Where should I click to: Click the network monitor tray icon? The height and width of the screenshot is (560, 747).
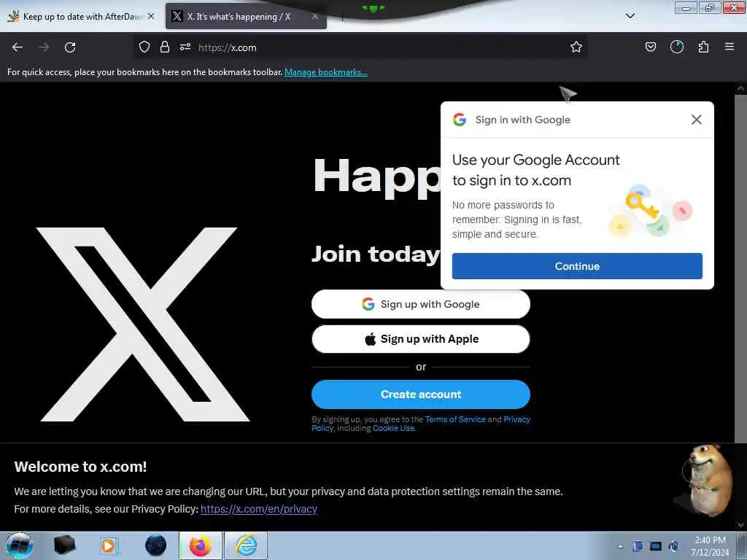pyautogui.click(x=656, y=546)
